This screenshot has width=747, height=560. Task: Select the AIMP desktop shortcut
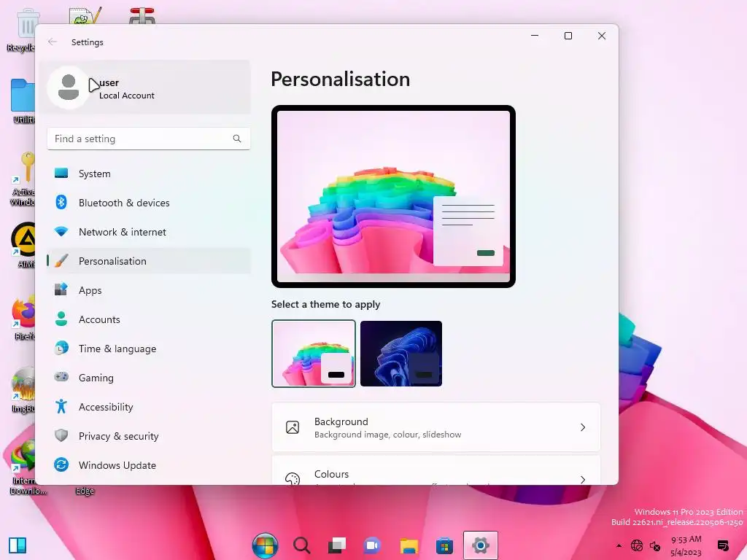22,245
